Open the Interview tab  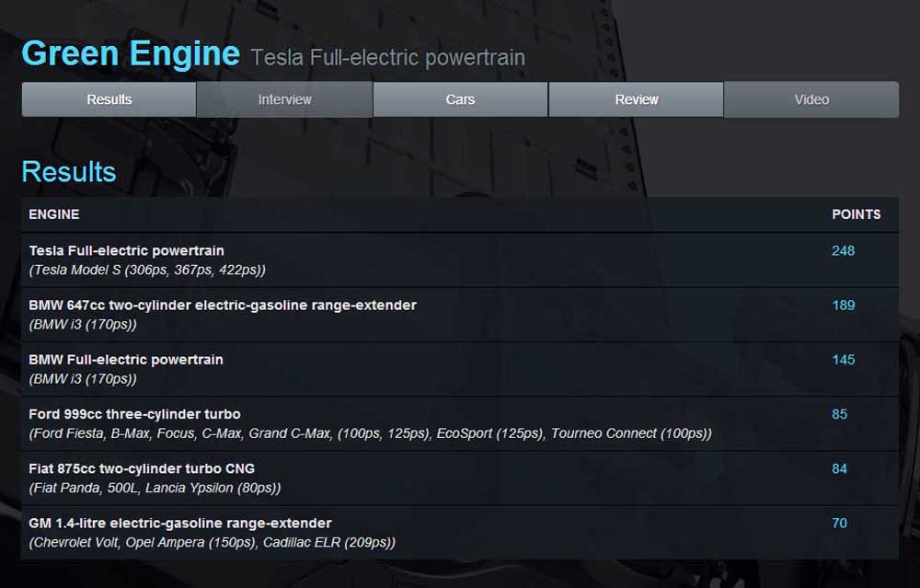(x=284, y=99)
